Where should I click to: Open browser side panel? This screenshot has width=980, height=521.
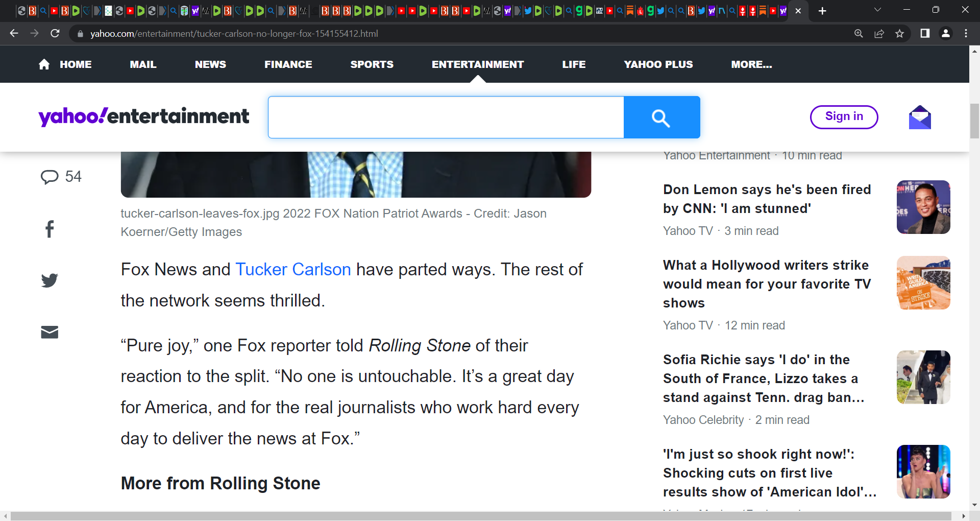pos(925,33)
